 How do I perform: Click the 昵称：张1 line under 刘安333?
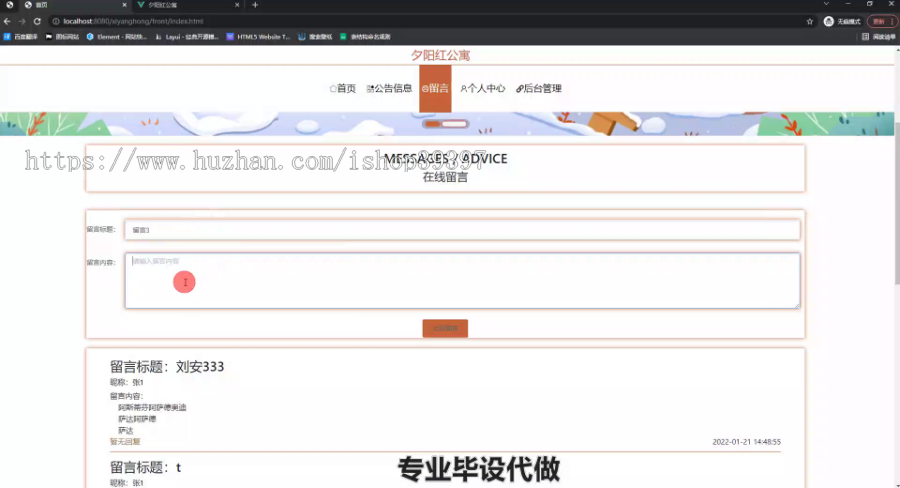tap(127, 382)
